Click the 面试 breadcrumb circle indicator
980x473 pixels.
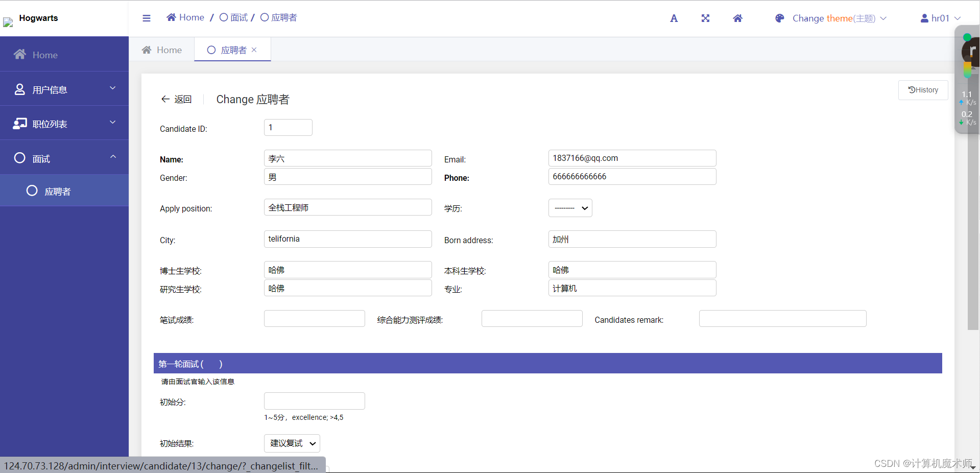click(223, 17)
